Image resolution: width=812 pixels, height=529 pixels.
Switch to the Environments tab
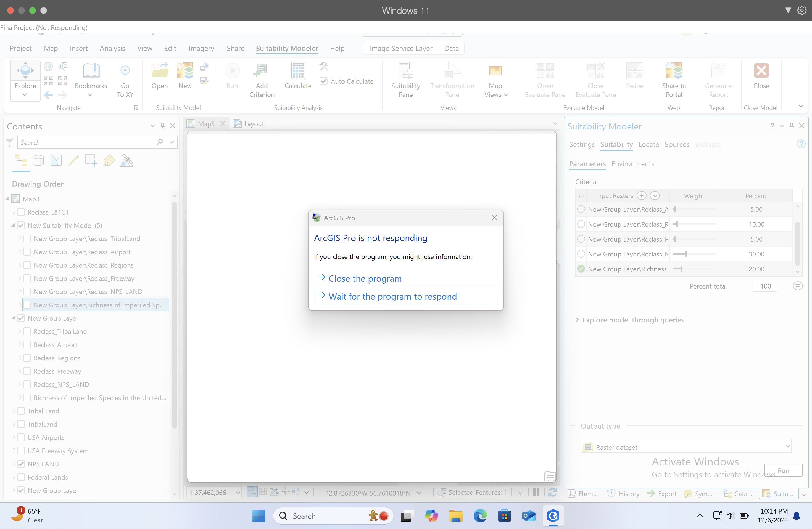(632, 164)
